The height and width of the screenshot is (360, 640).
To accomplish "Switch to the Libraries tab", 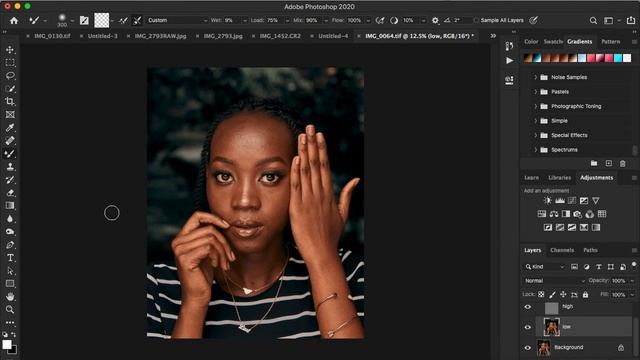I will pyautogui.click(x=560, y=178).
